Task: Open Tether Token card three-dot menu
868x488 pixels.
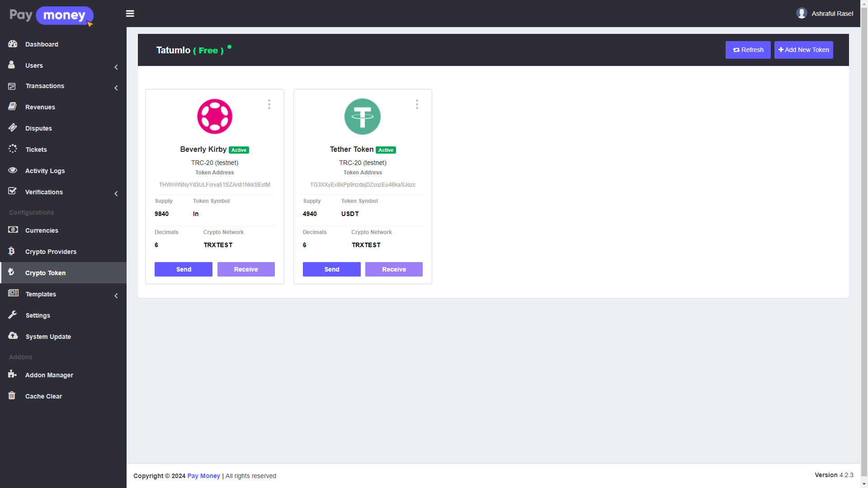Action: click(417, 104)
